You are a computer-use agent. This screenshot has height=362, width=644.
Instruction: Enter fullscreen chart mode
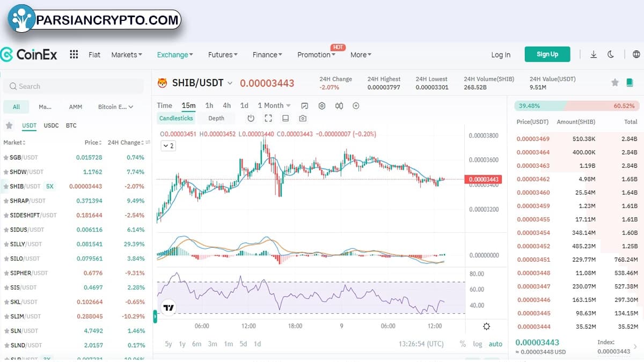click(268, 119)
